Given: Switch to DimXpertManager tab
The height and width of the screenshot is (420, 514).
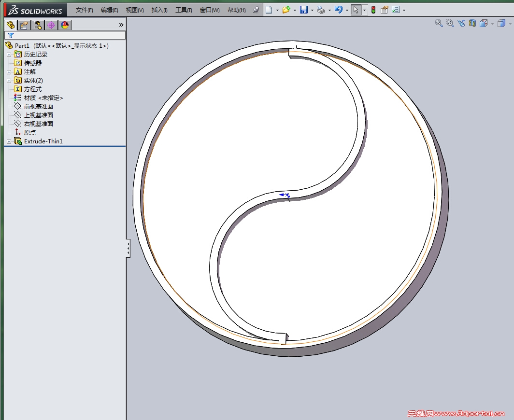Looking at the screenshot, I should (51, 25).
